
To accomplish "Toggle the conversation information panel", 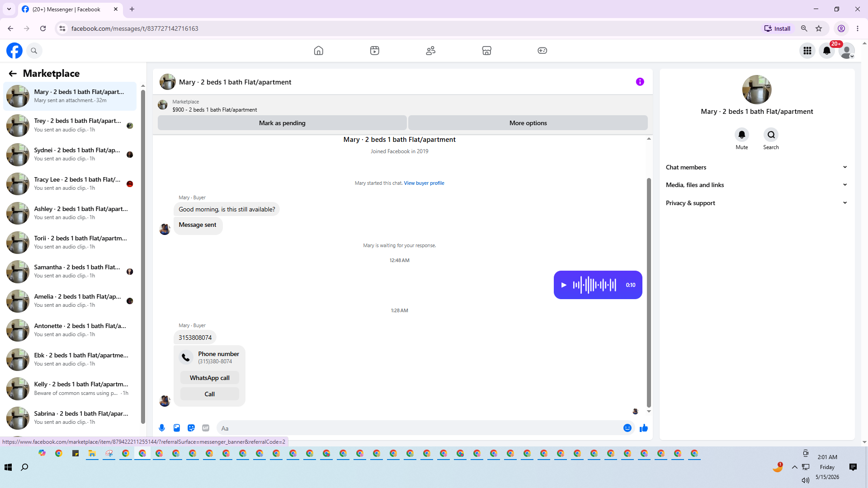I will pyautogui.click(x=640, y=82).
